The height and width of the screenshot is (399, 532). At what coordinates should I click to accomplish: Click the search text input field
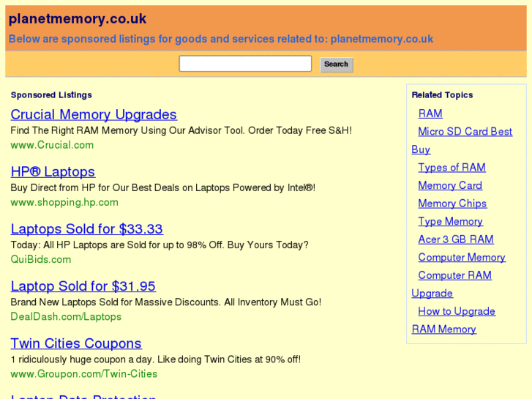coord(245,64)
